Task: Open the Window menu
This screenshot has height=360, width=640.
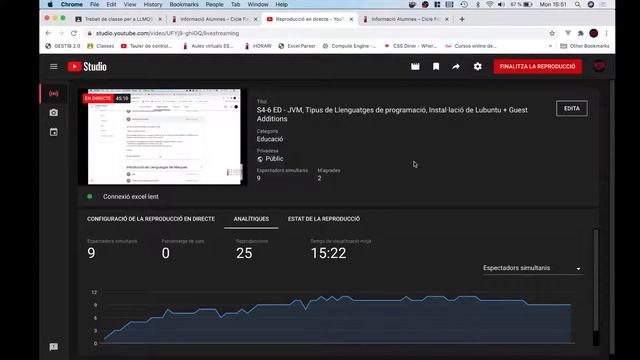Action: tap(258, 4)
